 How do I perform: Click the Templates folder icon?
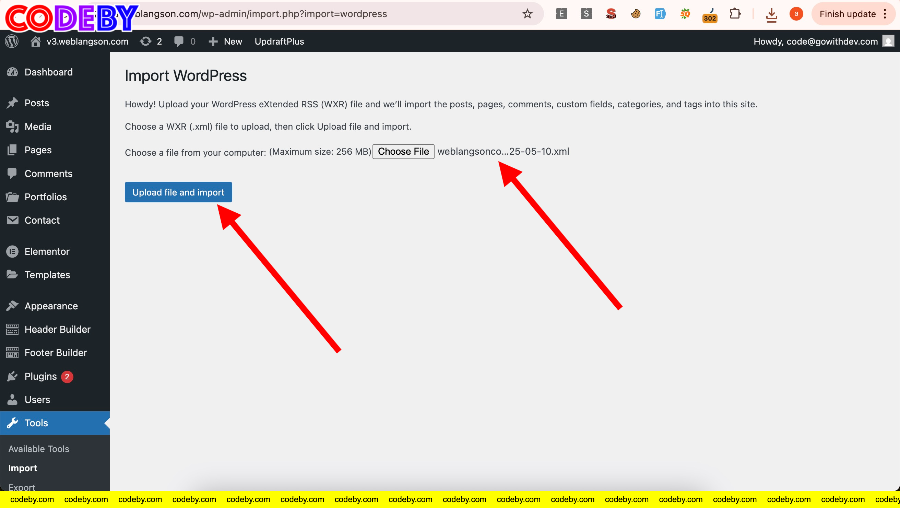pos(12,275)
